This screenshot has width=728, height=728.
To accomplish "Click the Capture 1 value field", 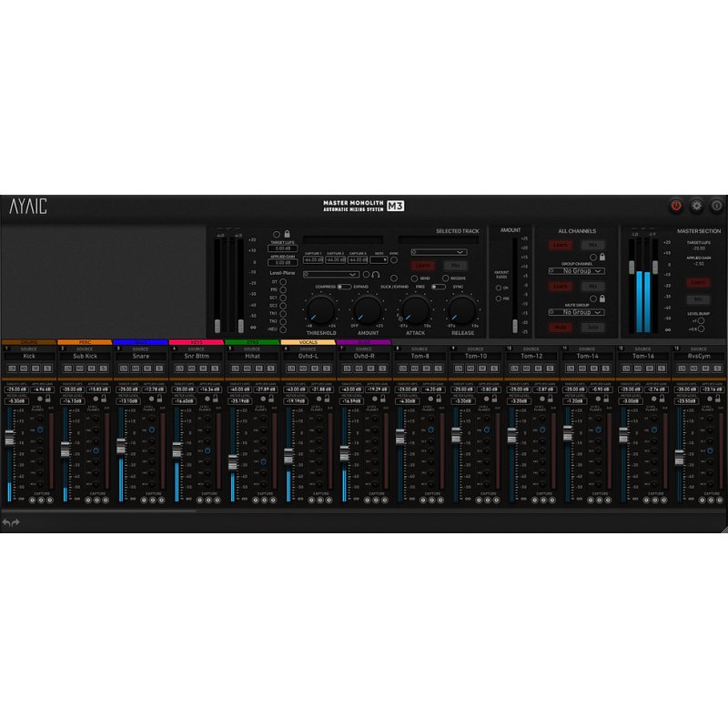I will [313, 260].
